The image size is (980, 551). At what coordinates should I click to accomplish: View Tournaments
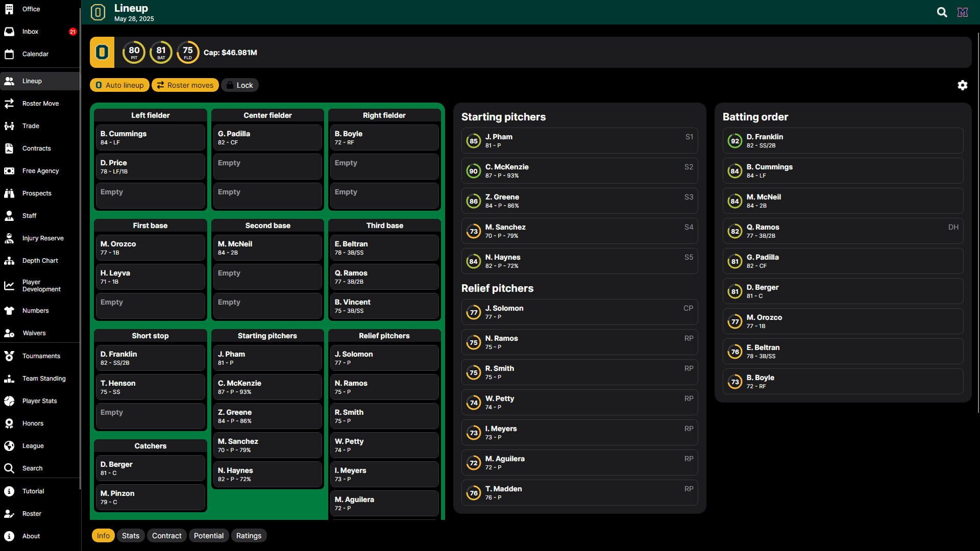(x=41, y=356)
